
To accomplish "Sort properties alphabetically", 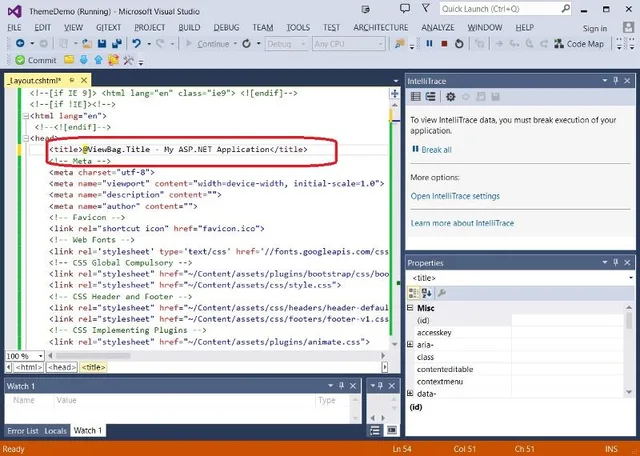I will [x=427, y=293].
